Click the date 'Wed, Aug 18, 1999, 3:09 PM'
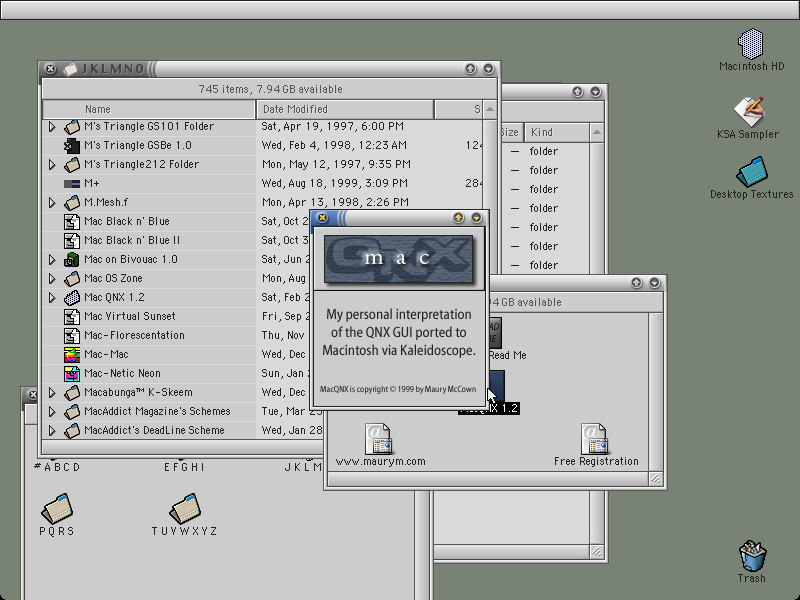The height and width of the screenshot is (600, 800). point(335,184)
